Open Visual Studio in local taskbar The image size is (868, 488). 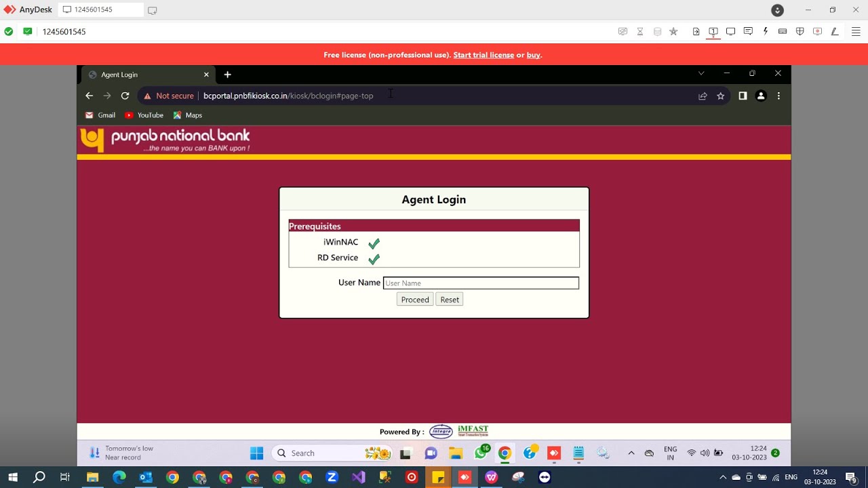point(358,477)
